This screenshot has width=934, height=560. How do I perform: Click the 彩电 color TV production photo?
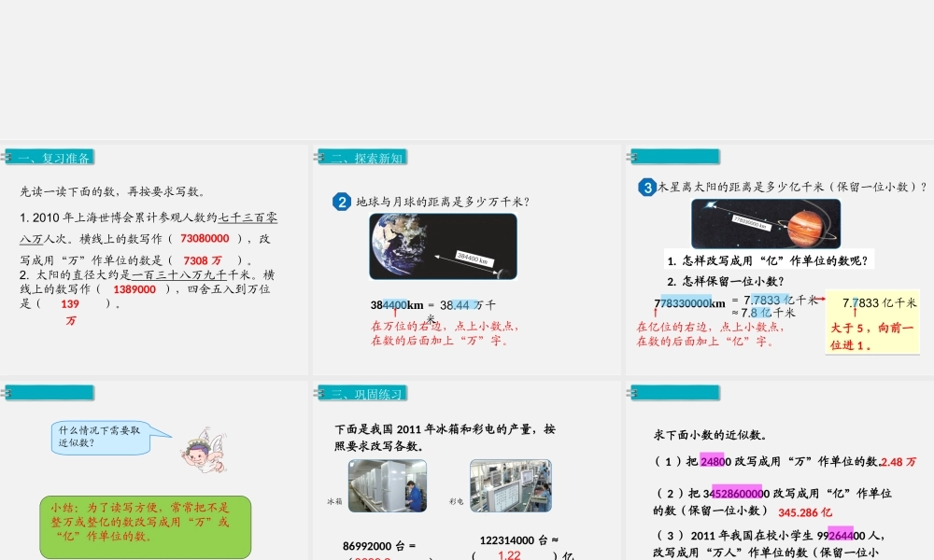513,485
